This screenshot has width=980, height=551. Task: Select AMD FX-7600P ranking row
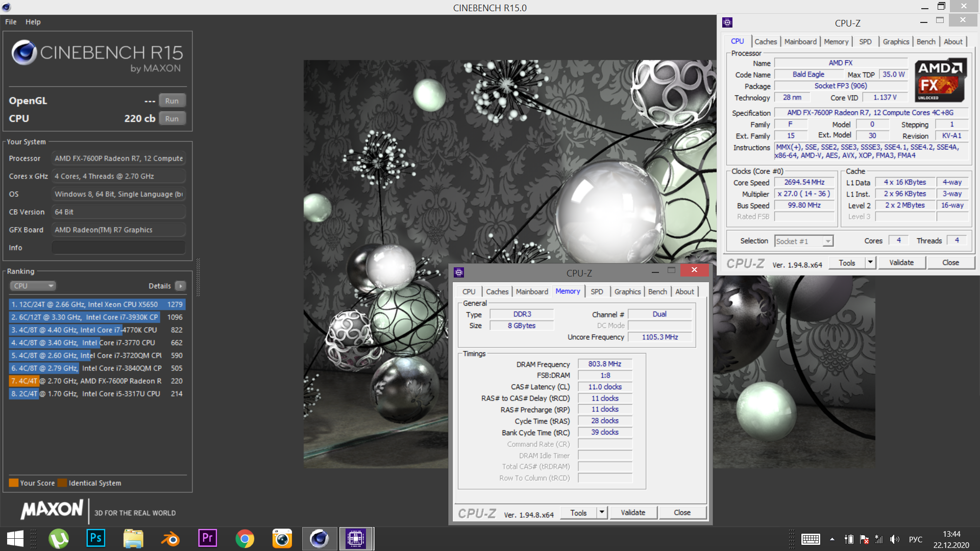97,381
